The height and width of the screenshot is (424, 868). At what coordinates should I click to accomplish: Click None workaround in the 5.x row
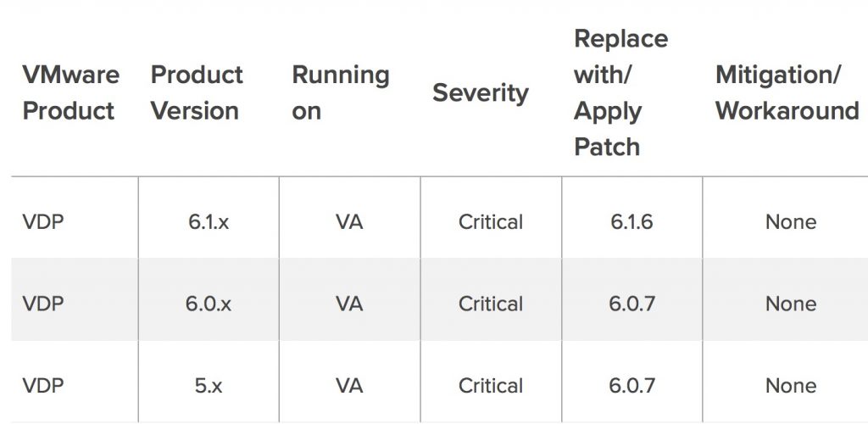pyautogui.click(x=791, y=386)
